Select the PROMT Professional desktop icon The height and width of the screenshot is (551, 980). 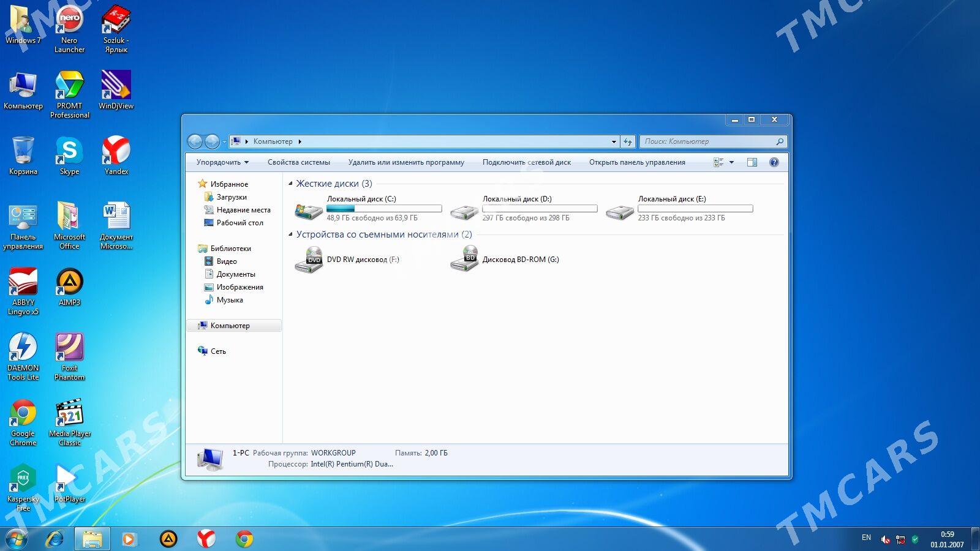69,94
